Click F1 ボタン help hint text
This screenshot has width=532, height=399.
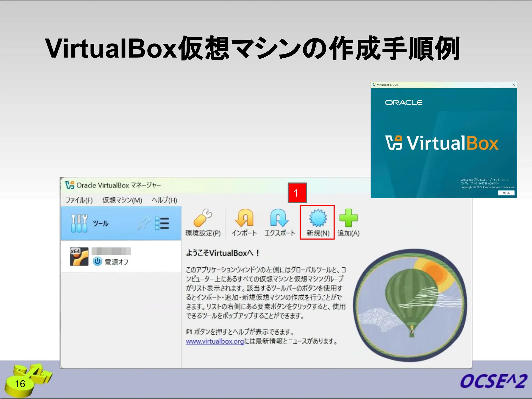[240, 332]
